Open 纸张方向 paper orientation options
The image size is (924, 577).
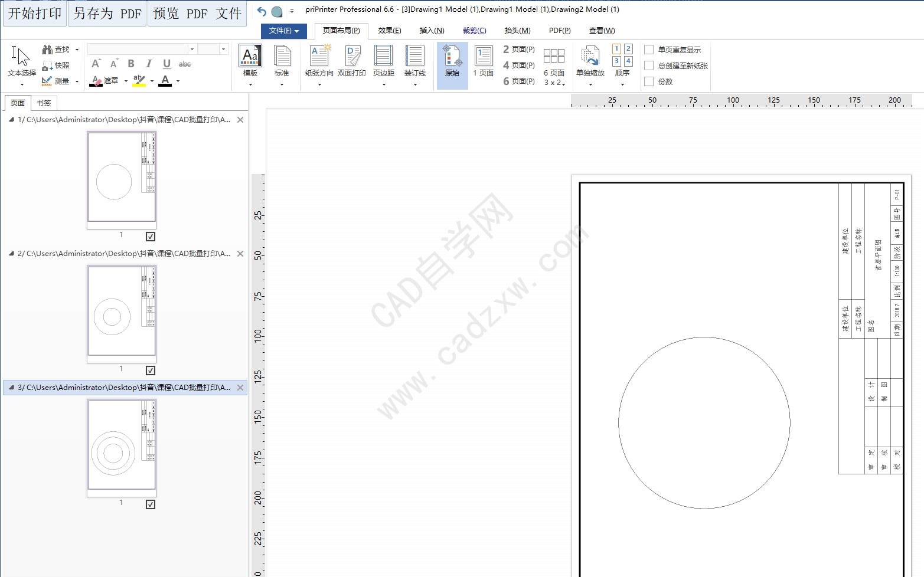click(x=319, y=65)
